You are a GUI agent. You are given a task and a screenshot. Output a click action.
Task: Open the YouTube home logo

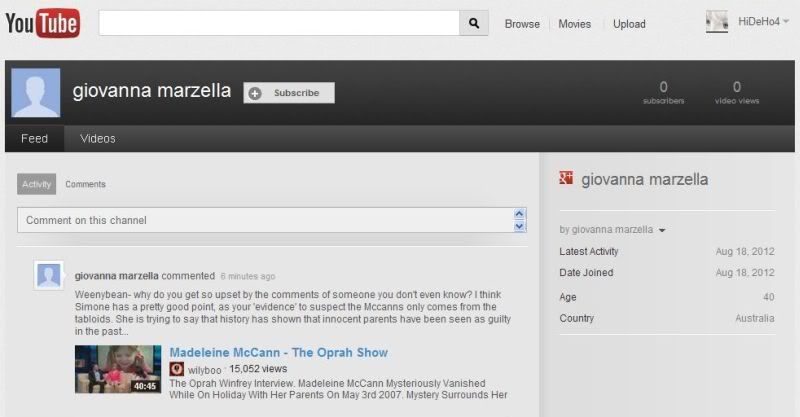pyautogui.click(x=43, y=23)
